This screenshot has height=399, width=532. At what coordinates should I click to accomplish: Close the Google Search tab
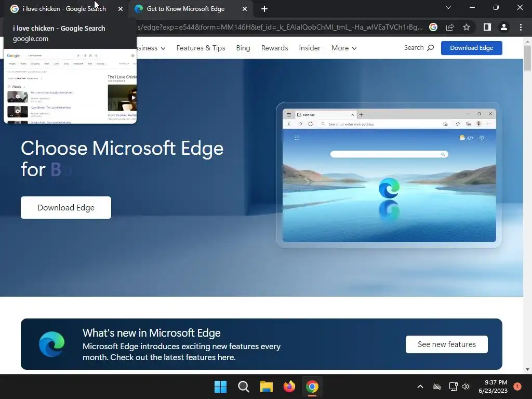[121, 9]
